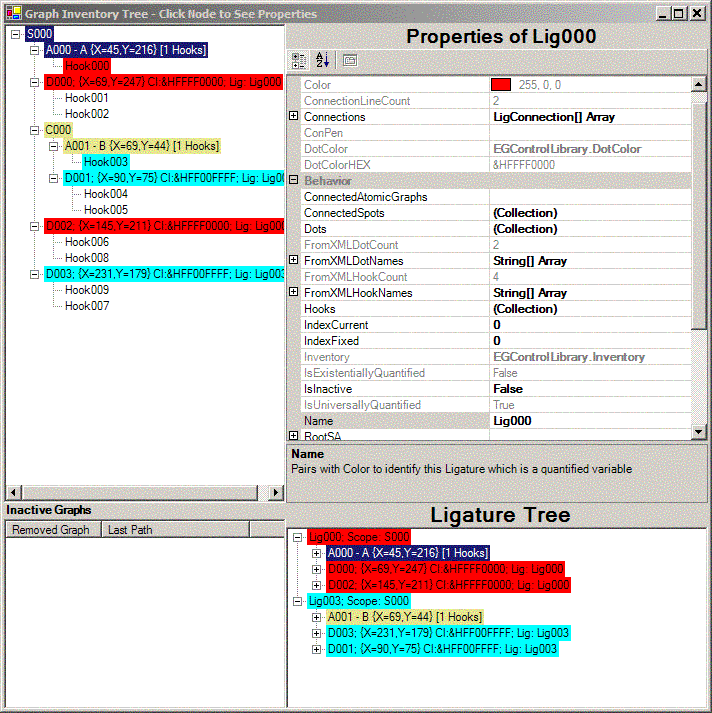712x713 pixels.
Task: Expand the Connections property array
Action: pos(294,117)
